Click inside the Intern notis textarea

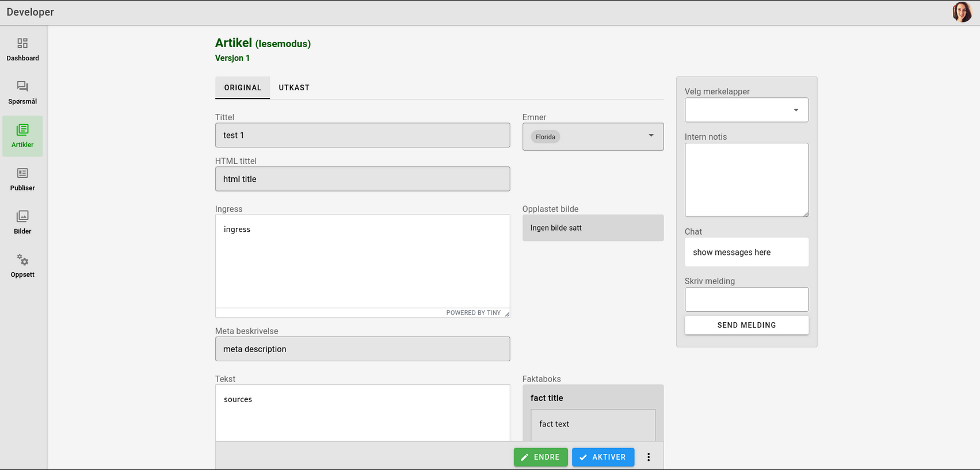[746, 179]
